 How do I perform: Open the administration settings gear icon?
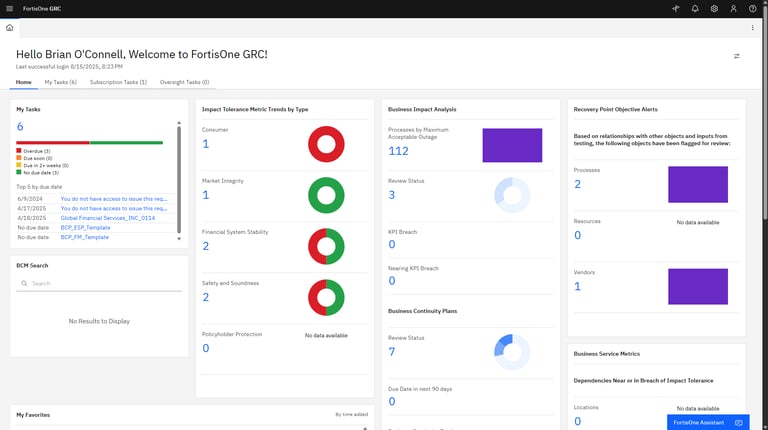point(714,8)
